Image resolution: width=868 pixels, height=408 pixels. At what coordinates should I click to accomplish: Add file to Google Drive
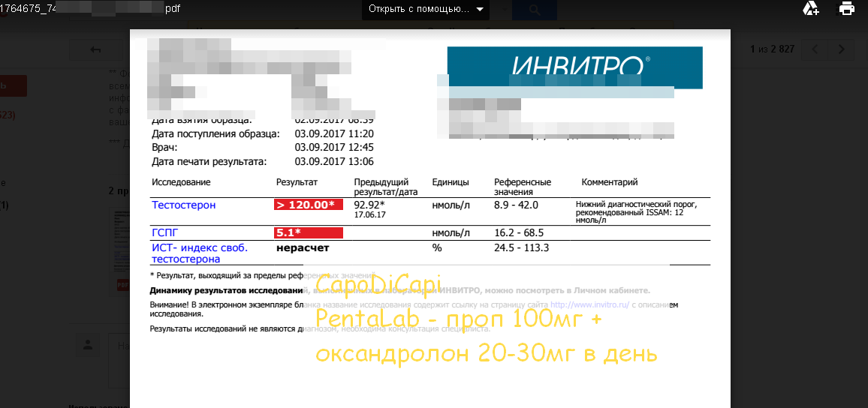pos(811,8)
